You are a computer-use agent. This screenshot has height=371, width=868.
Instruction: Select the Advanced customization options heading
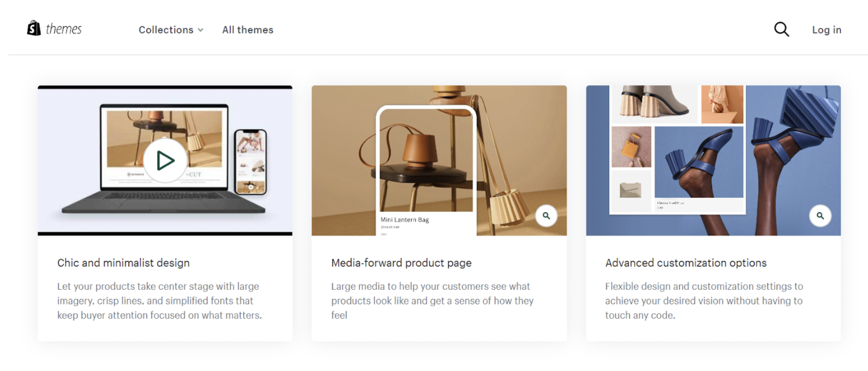tap(686, 263)
